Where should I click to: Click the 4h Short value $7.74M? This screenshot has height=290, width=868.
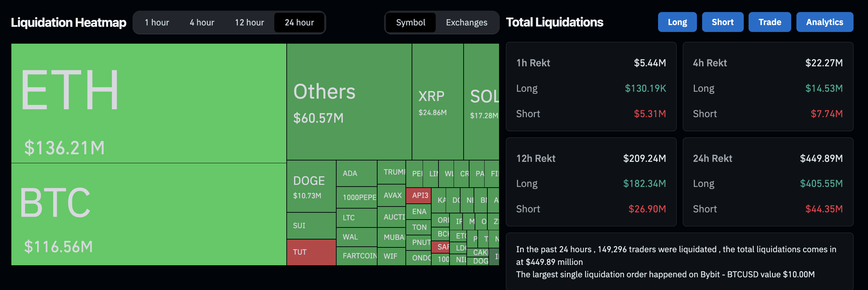pyautogui.click(x=827, y=114)
